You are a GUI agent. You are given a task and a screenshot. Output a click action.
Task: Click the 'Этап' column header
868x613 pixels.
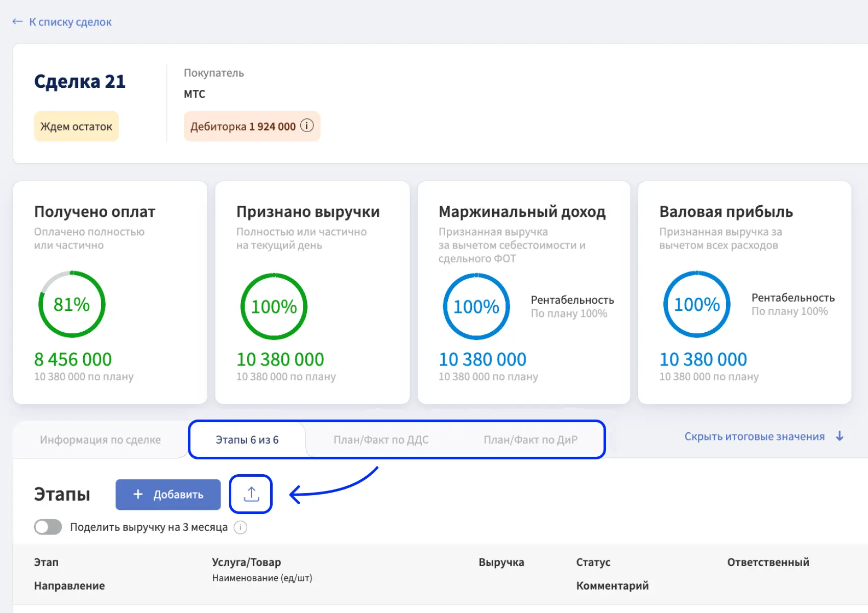point(46,562)
